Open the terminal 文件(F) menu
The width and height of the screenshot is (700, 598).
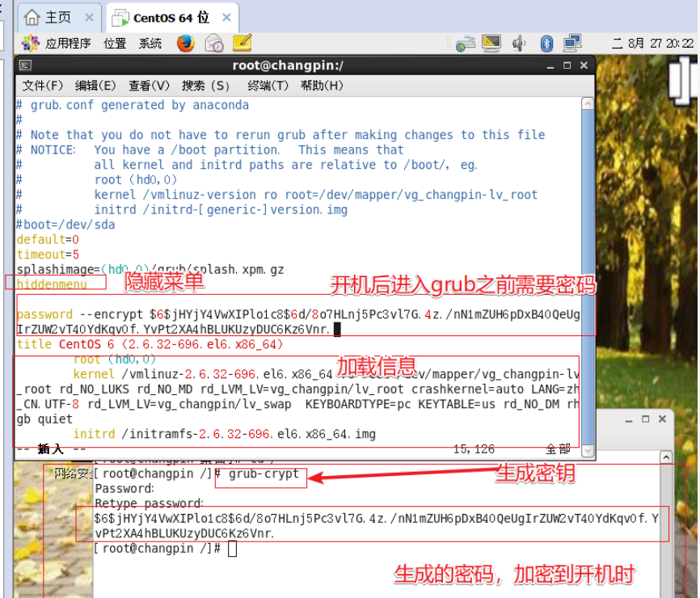click(x=42, y=85)
